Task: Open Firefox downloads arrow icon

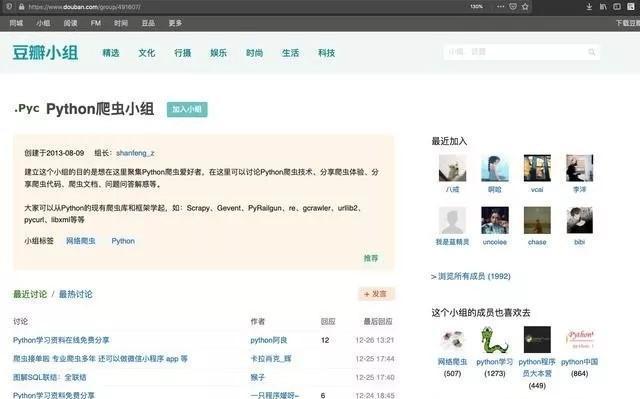Action: tap(589, 7)
